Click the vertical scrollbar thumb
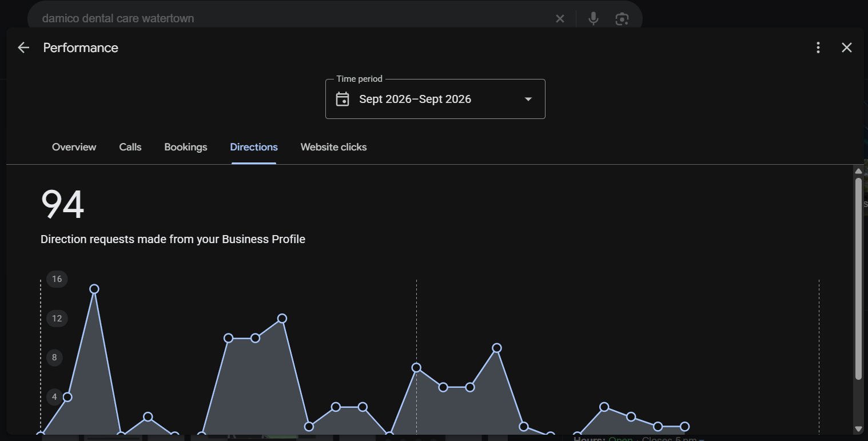This screenshot has height=441, width=868. [x=858, y=279]
